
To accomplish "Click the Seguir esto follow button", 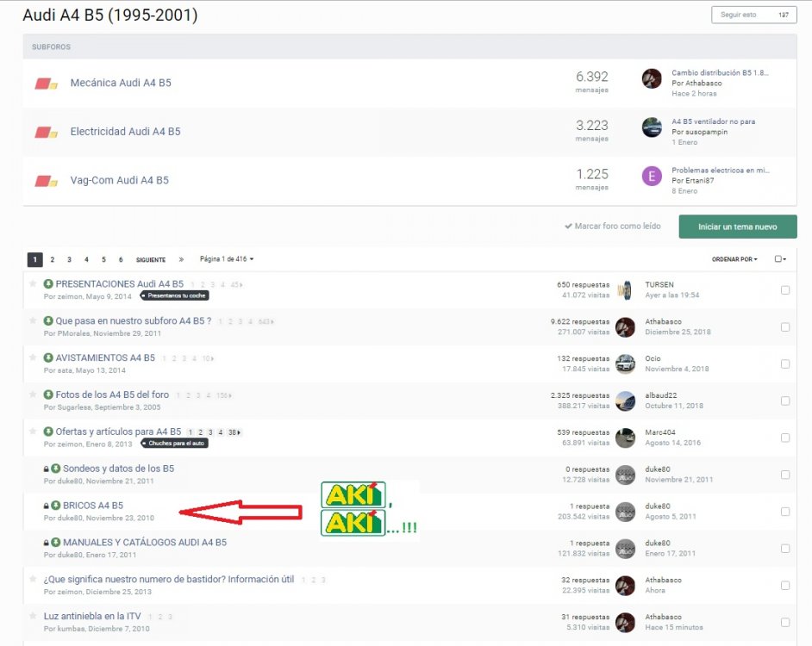I will [x=753, y=15].
